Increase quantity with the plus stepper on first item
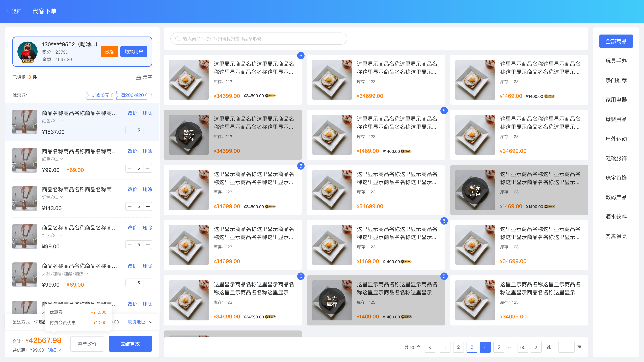 coord(148,130)
